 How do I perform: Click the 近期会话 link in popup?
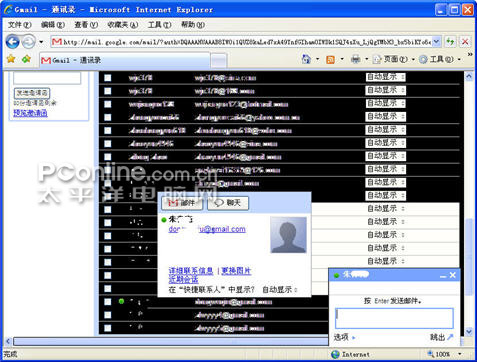tap(183, 280)
